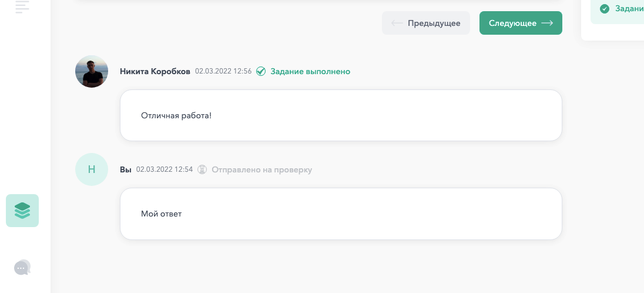Click the Отправлено на проверку status text

(x=261, y=169)
